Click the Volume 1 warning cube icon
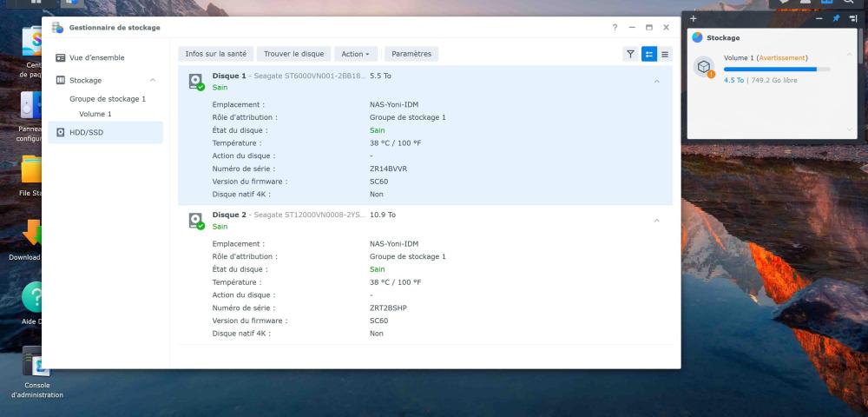Image resolution: width=868 pixels, height=417 pixels. pos(704,68)
